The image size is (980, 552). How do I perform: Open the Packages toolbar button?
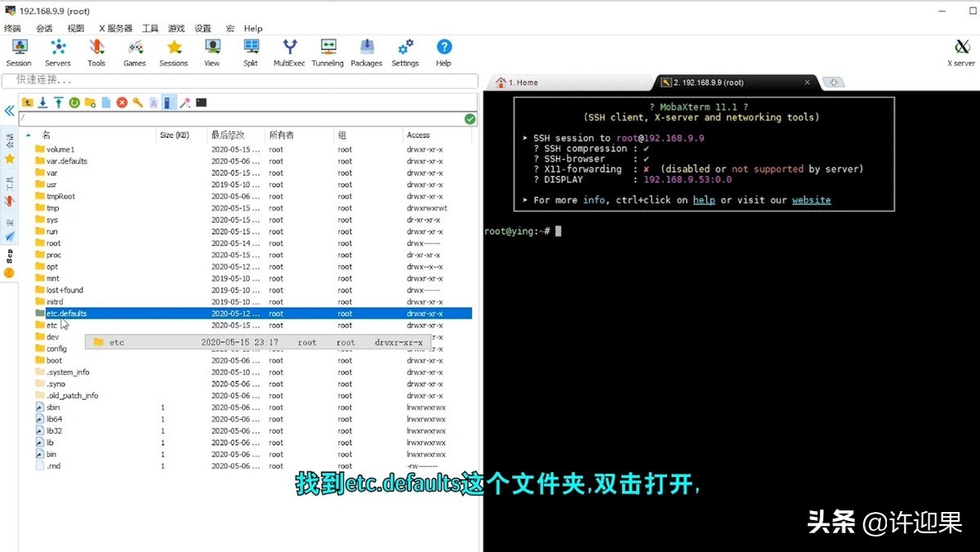coord(367,52)
